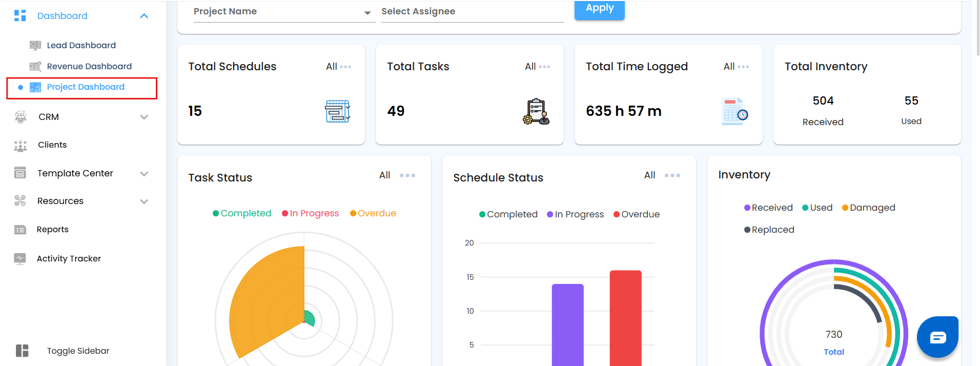Expand the CRM chevron
This screenshot has height=366, width=980.
pyautogui.click(x=144, y=117)
